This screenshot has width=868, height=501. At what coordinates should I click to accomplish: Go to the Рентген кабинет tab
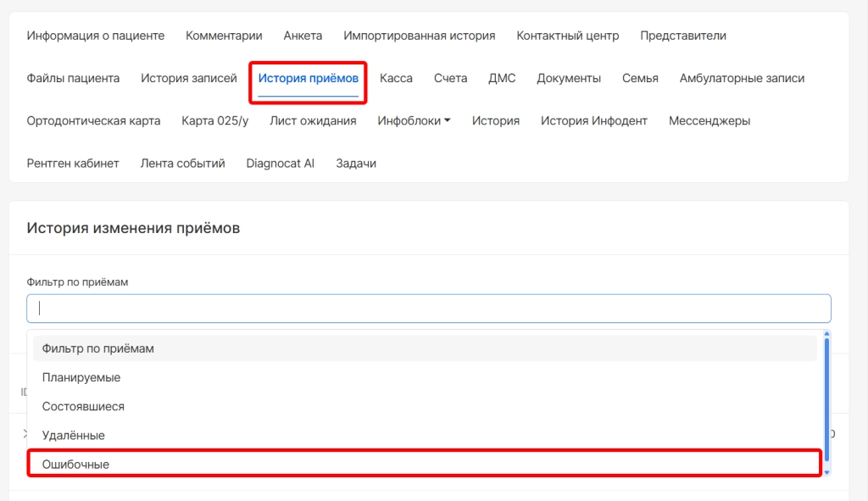coord(73,163)
